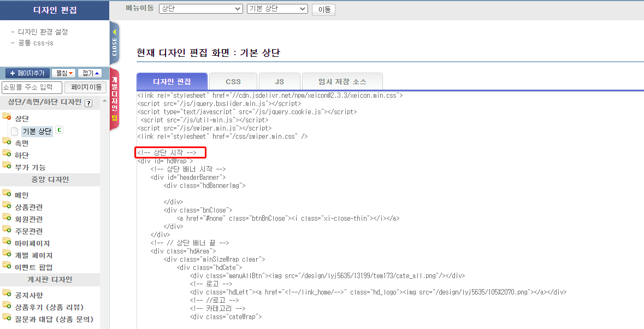The height and width of the screenshot is (329, 644).
Task: Expand the 공지사항 folder icon
Action: point(7,293)
